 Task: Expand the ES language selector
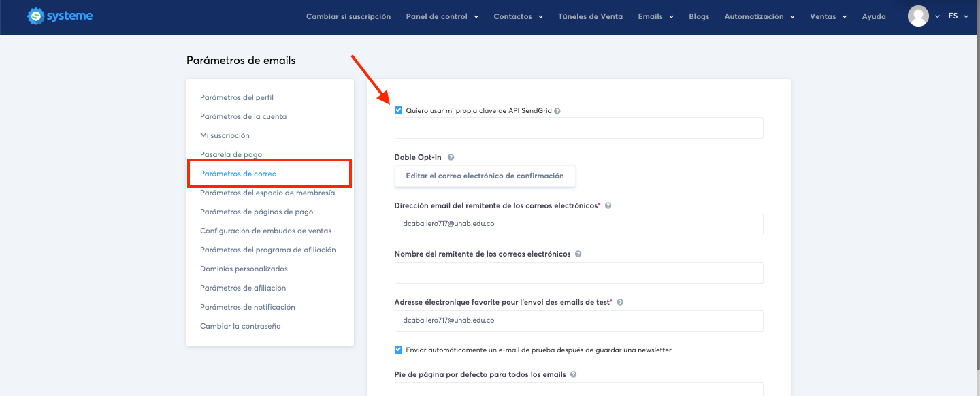point(958,16)
